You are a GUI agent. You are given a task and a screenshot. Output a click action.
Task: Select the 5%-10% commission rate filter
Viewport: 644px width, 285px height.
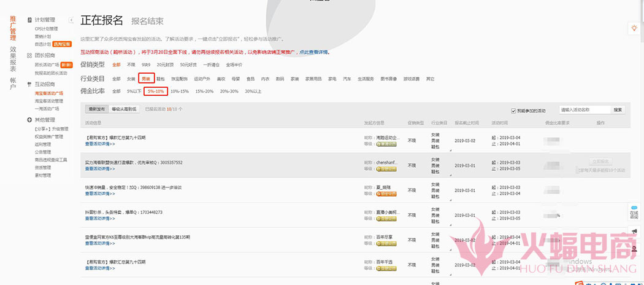(x=155, y=92)
